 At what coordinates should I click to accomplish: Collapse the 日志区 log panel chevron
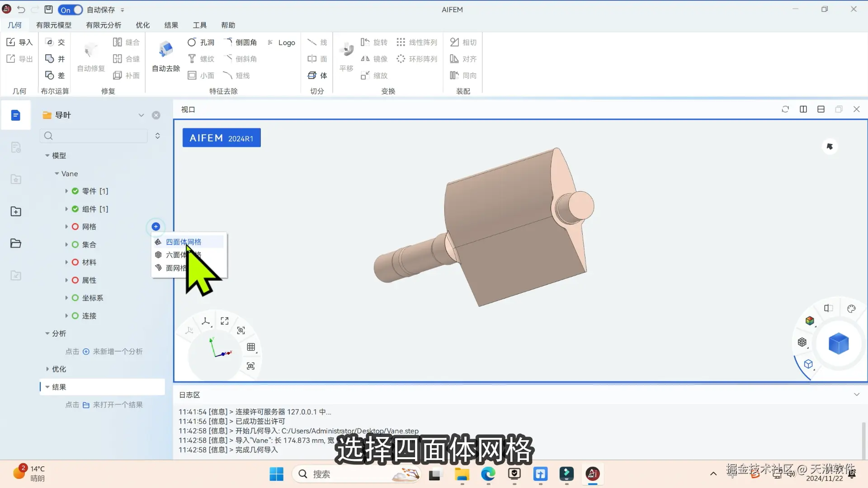[x=856, y=394]
